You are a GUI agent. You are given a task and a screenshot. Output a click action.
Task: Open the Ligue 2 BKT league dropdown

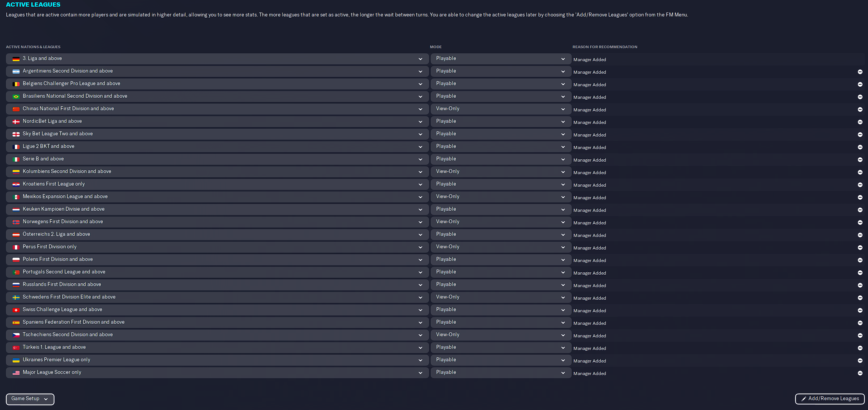click(x=420, y=147)
